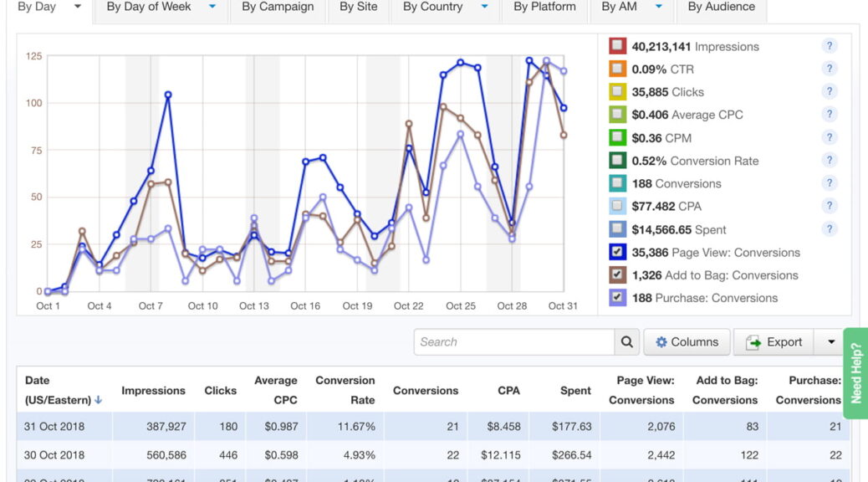Click into the Search input field
The image size is (868, 482).
click(x=513, y=342)
